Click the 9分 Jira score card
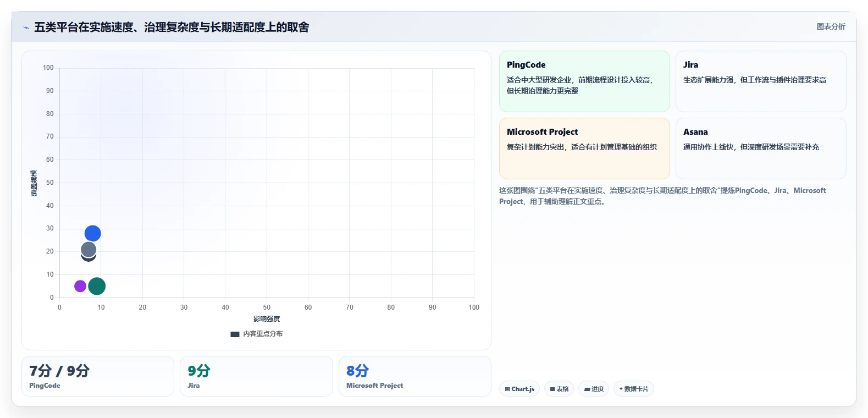The height and width of the screenshot is (418, 868). pos(256,376)
